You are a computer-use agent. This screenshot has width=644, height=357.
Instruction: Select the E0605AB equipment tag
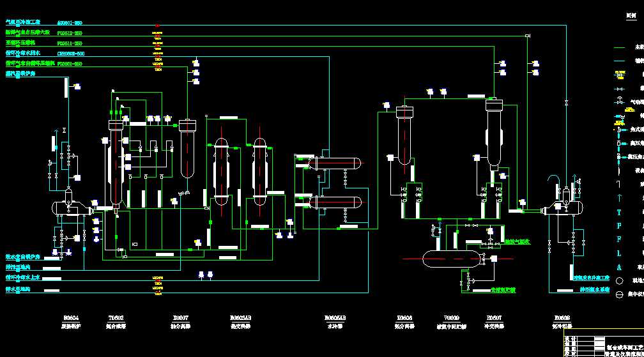pyautogui.click(x=335, y=318)
